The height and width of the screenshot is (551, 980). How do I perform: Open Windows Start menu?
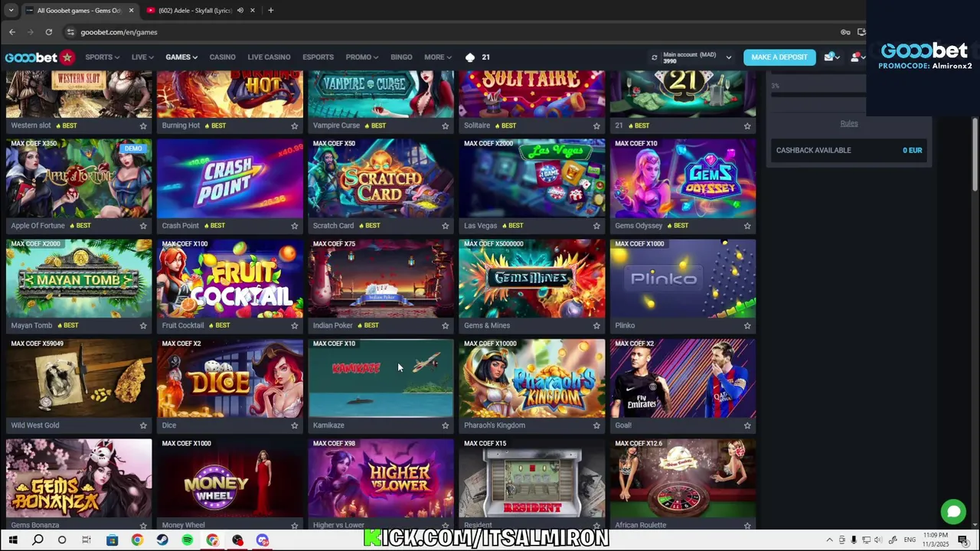coord(13,540)
